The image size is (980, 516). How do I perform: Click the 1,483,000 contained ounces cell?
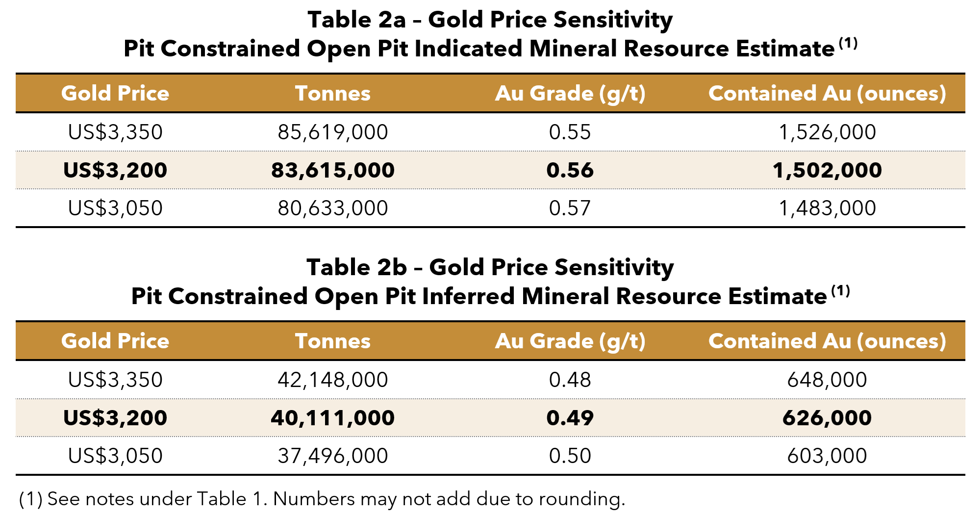[x=827, y=208]
